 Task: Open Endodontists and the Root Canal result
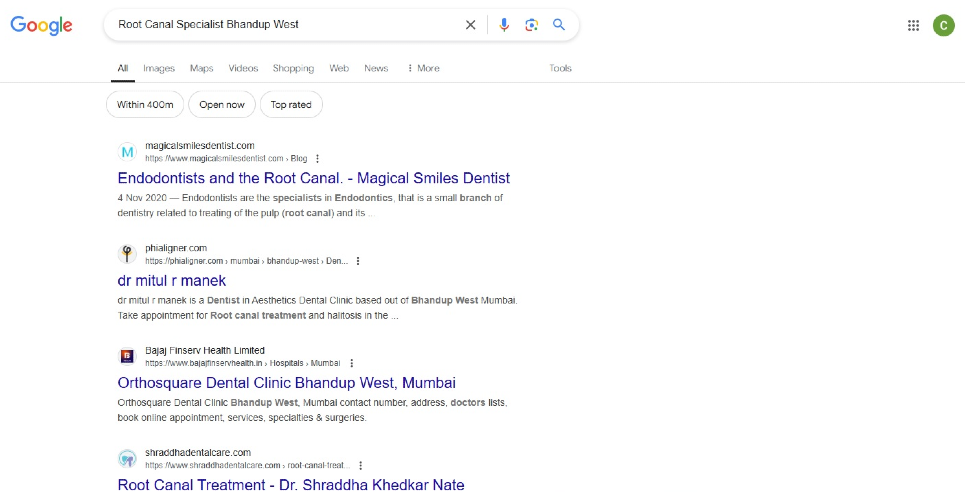[314, 178]
